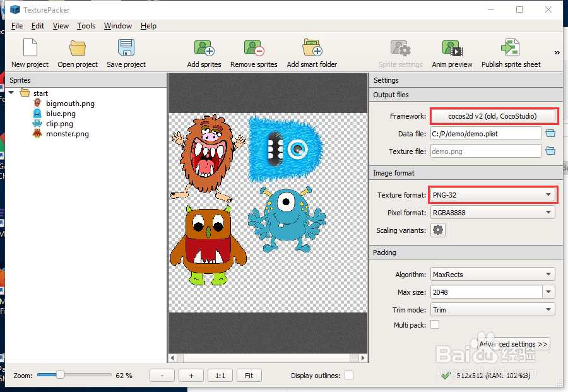Open the File menu

coord(17,26)
